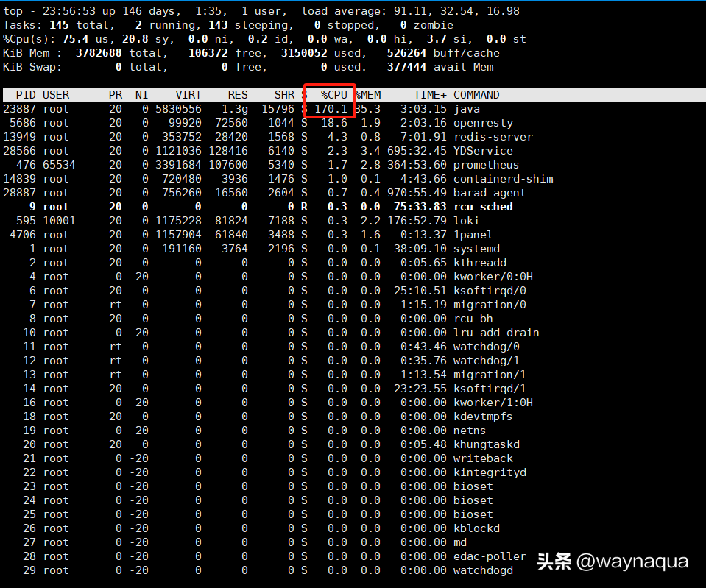Click the PID column header

point(26,95)
